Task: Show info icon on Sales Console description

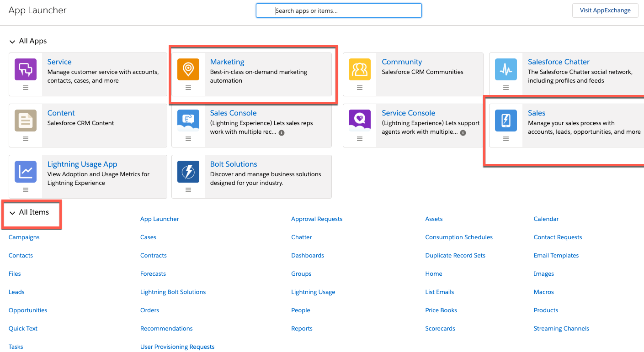Action: (x=282, y=133)
